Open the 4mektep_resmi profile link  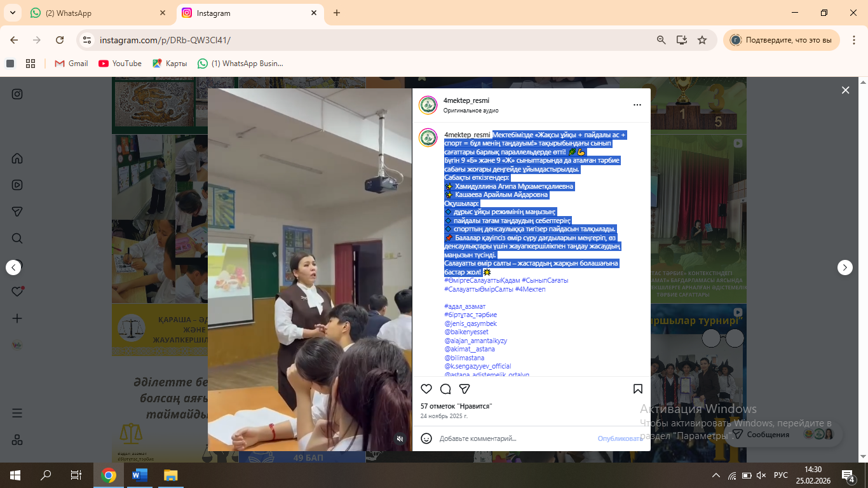click(x=466, y=100)
